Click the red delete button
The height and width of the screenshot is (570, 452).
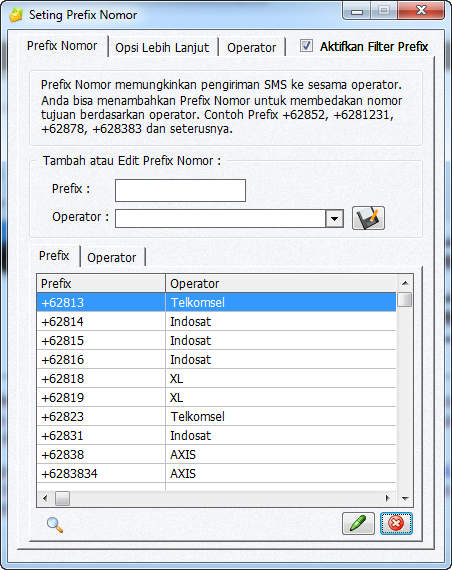click(396, 524)
